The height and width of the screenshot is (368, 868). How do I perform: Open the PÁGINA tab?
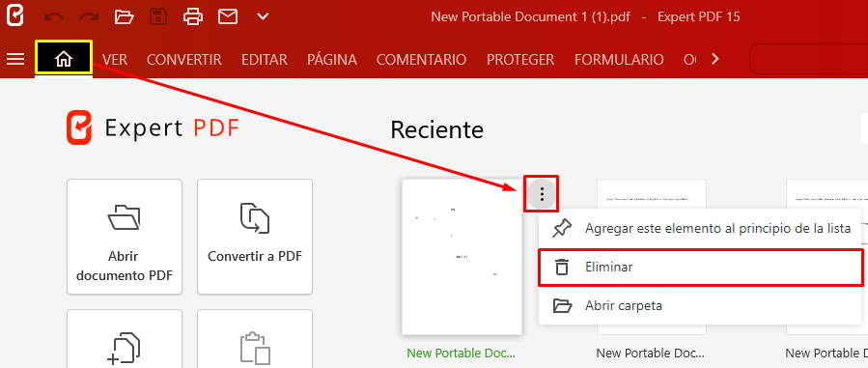coord(332,59)
